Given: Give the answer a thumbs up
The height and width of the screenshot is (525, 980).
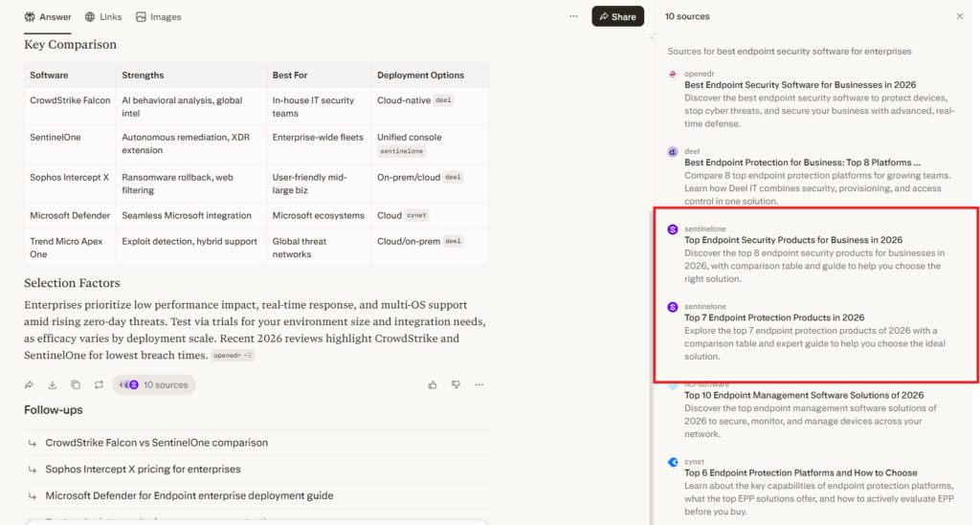Looking at the screenshot, I should pos(433,384).
